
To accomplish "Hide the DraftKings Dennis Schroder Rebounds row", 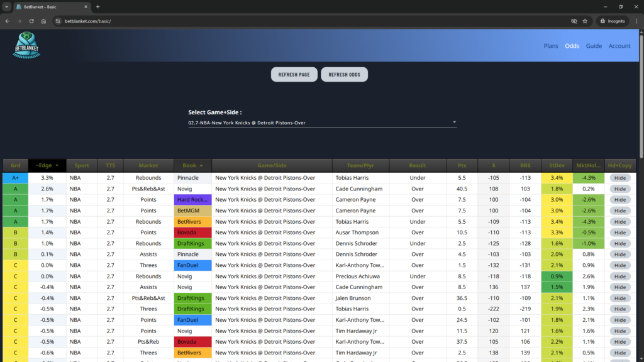I will pos(619,243).
